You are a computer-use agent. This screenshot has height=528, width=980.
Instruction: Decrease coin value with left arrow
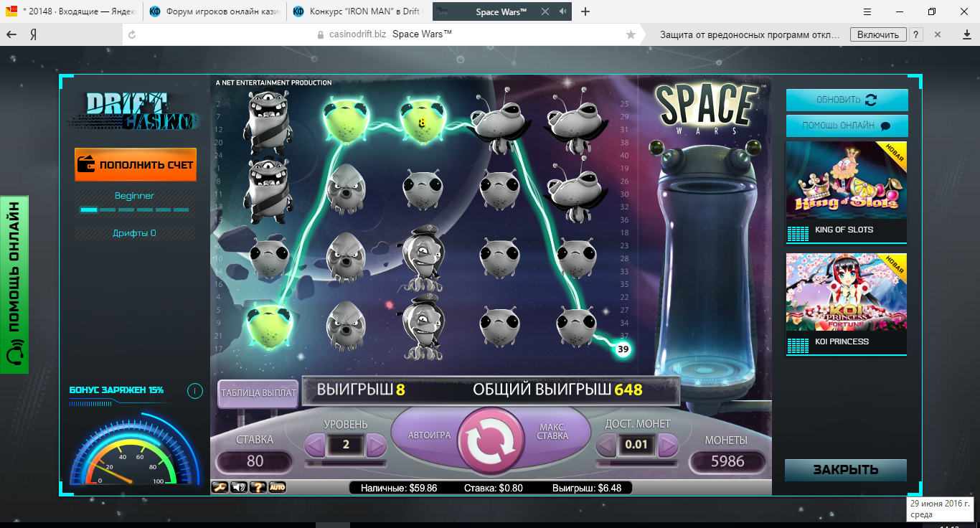[x=607, y=445]
